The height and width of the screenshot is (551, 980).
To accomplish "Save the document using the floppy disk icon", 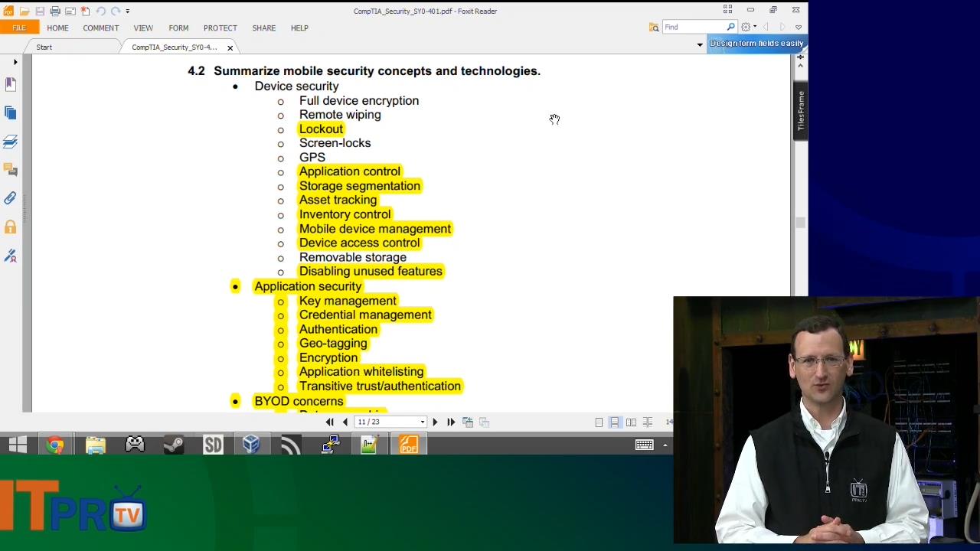I will tap(40, 11).
